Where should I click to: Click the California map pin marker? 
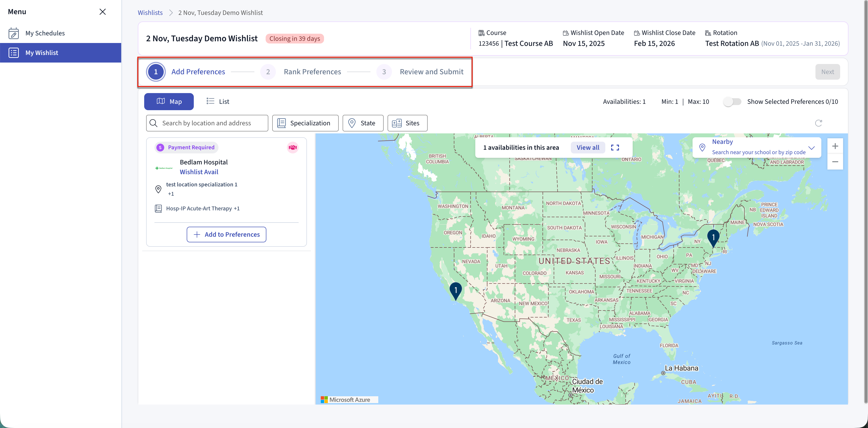(x=456, y=290)
